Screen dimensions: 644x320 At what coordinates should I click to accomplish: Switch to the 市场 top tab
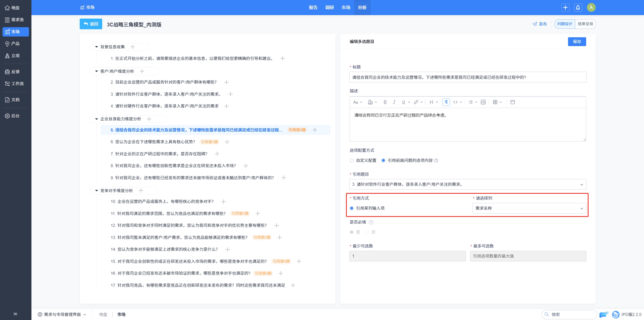point(346,8)
